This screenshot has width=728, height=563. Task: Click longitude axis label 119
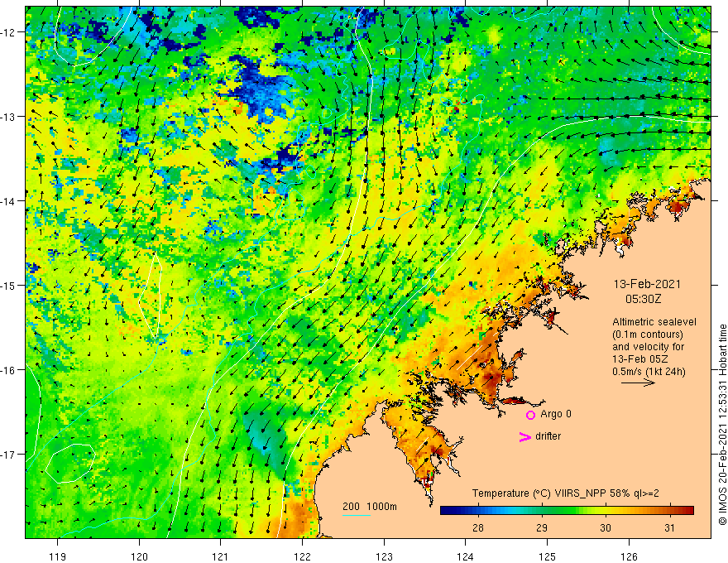(x=58, y=556)
